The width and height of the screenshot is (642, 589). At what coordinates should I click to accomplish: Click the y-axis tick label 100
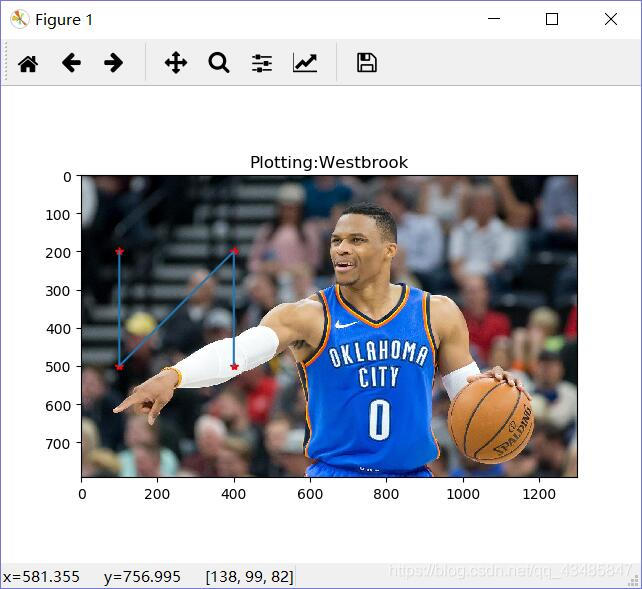pyautogui.click(x=58, y=215)
